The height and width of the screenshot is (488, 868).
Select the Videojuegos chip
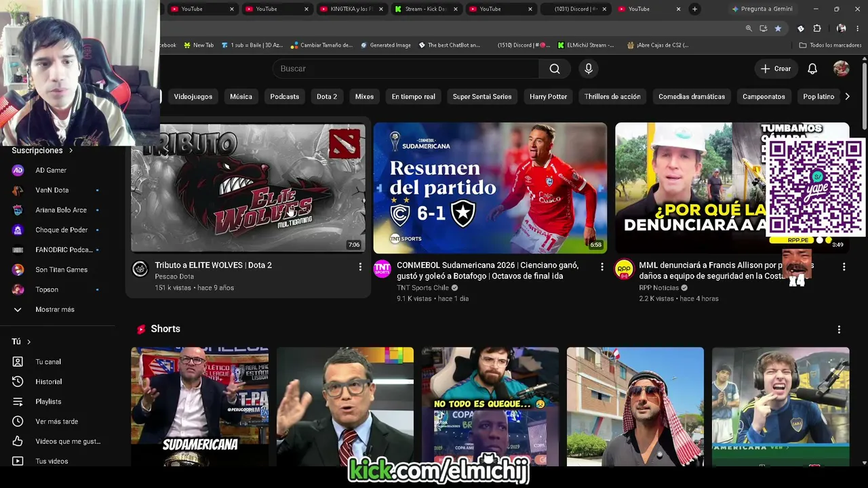193,96
